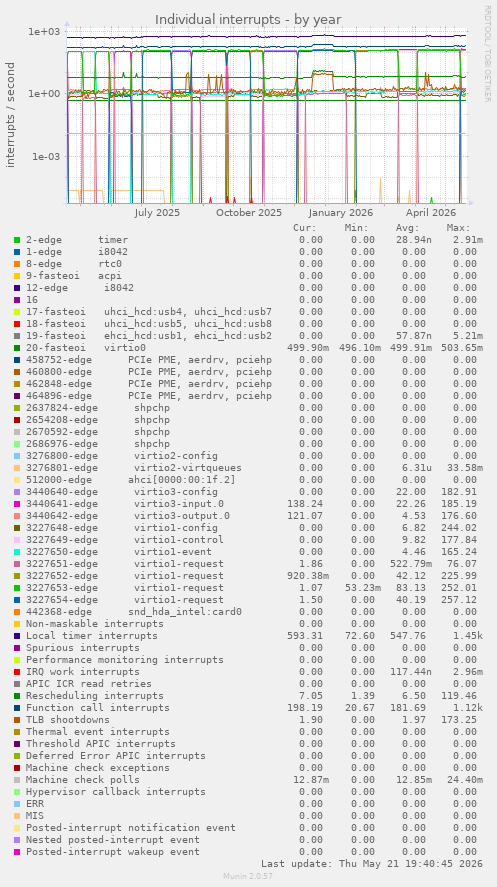The image size is (497, 887).
Task: Click the 'Individual interrupts - by year' title
Action: pos(248,19)
